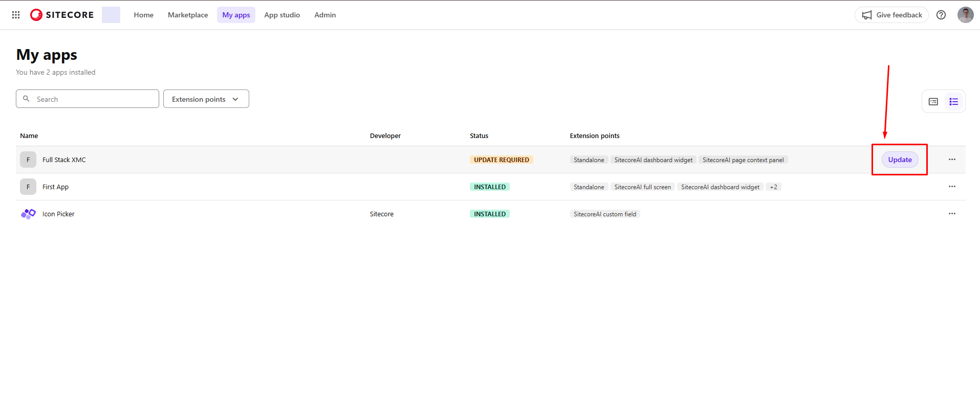
Task: Click the Give feedback button
Action: click(x=891, y=15)
